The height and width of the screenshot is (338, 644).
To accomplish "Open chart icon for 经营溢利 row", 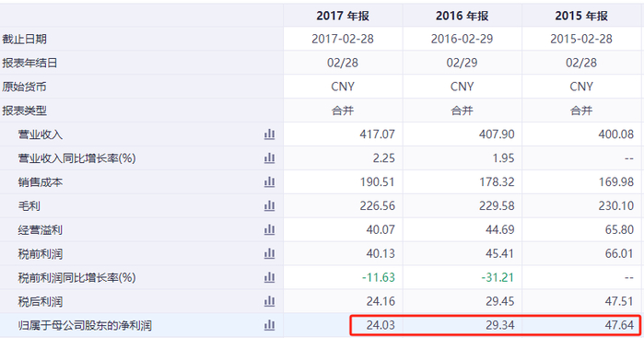I will click(x=269, y=229).
